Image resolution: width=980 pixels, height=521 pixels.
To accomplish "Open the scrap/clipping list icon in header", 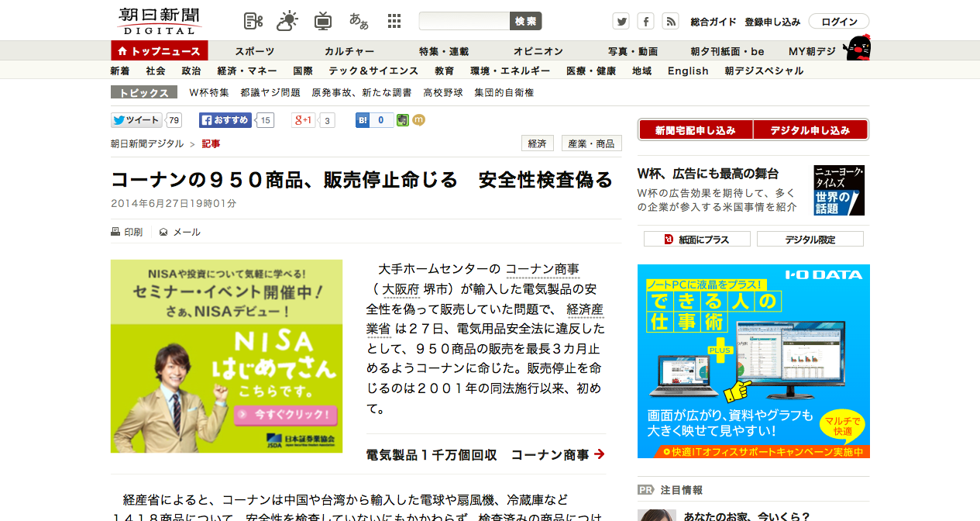I will click(253, 22).
